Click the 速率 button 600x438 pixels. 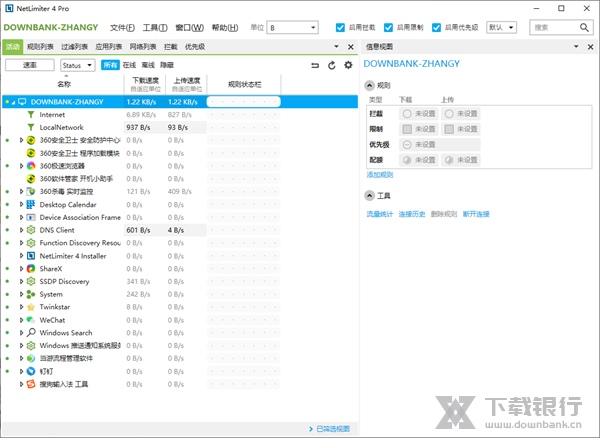click(x=30, y=65)
